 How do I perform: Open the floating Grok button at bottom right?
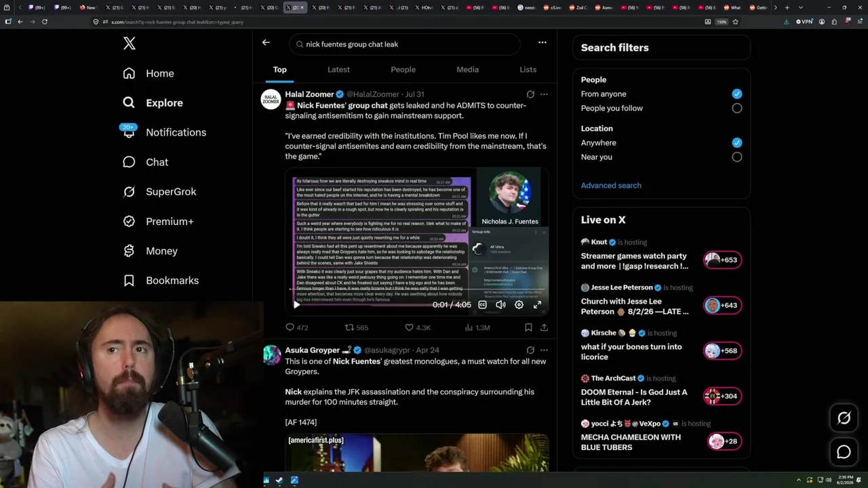[844, 418]
